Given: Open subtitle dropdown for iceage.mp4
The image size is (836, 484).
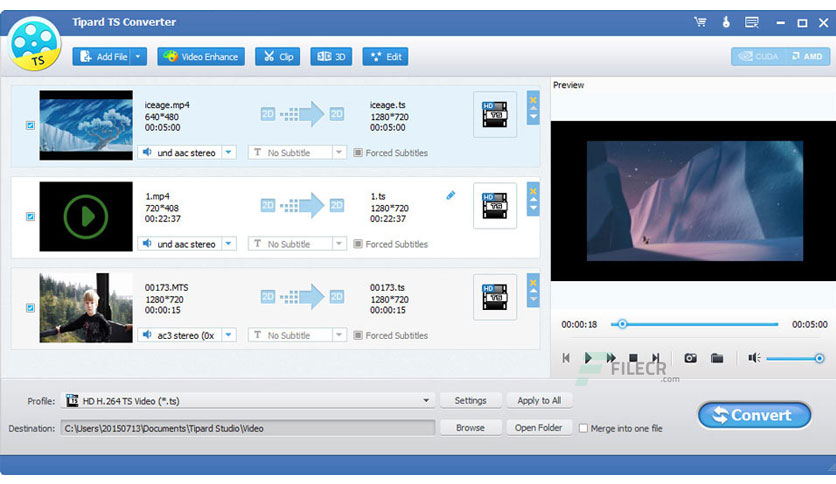Looking at the screenshot, I should (x=339, y=152).
